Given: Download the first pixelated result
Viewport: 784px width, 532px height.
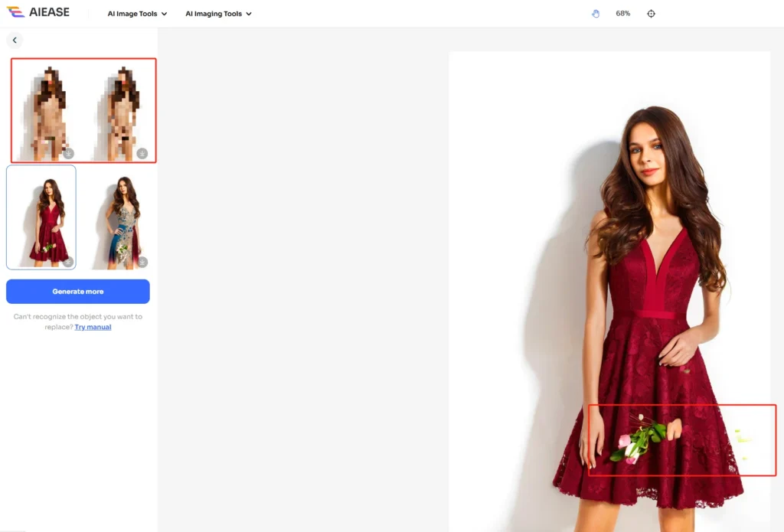Looking at the screenshot, I should pyautogui.click(x=68, y=153).
